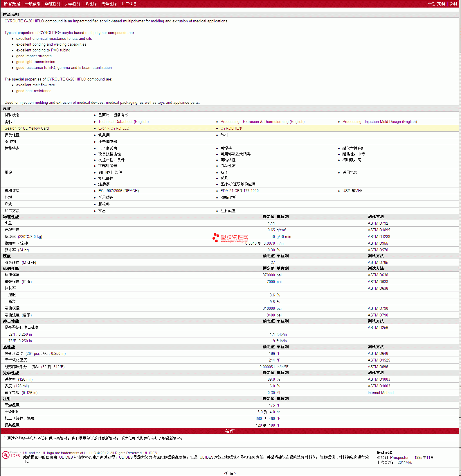Image resolution: width=461 pixels, height=476 pixels.
Task: Switch to 物理性能 tab
Action: pos(53,4)
